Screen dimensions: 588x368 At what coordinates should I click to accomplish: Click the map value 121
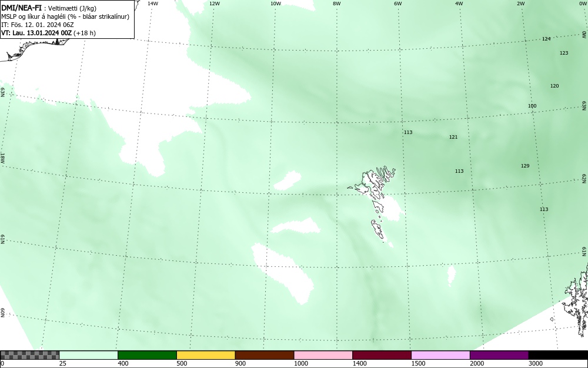pos(453,137)
